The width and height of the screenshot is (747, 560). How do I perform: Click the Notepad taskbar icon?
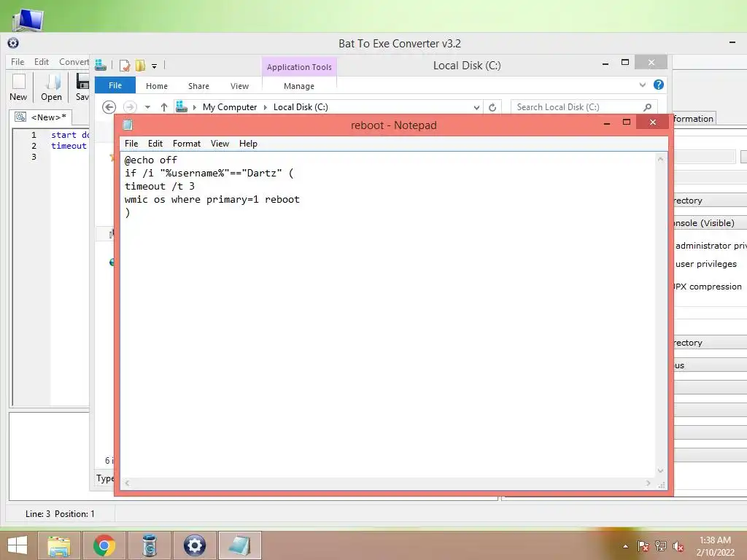239,545
